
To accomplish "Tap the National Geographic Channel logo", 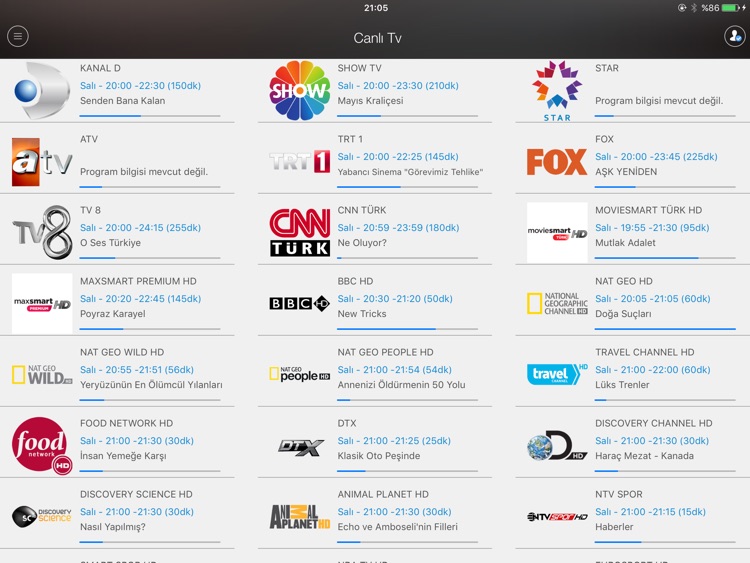I will pos(557,303).
